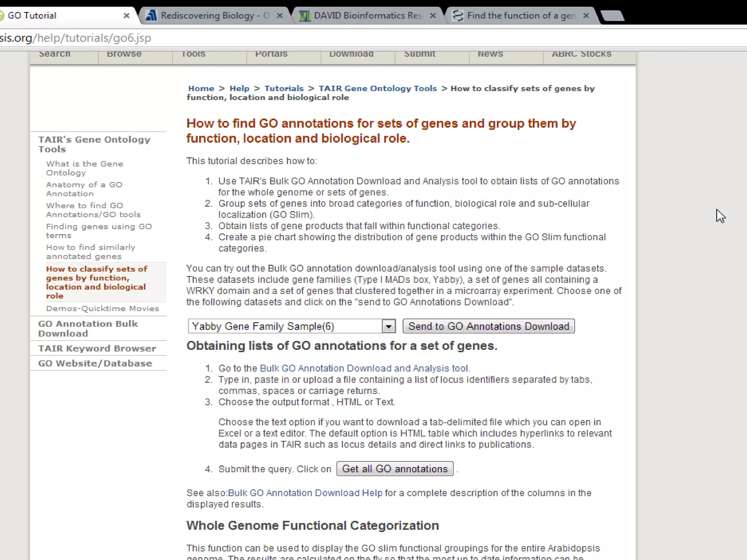Close the GO Tutorial tab

pos(126,16)
